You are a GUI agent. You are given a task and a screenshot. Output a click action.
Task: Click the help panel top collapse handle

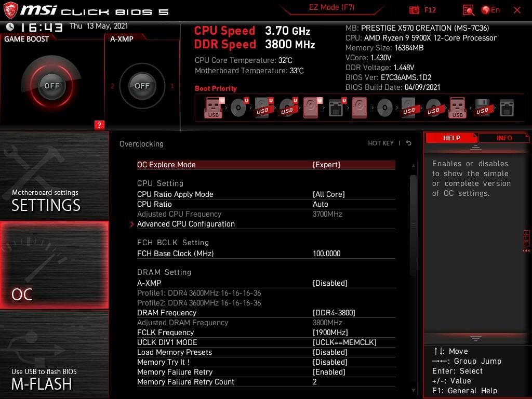pyautogui.click(x=476, y=148)
